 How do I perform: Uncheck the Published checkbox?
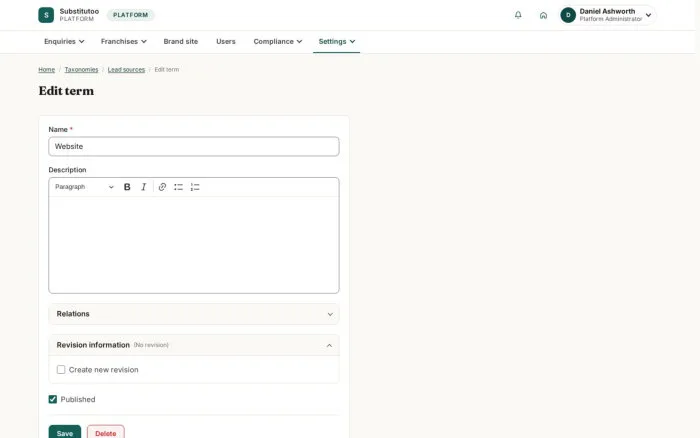click(x=53, y=399)
